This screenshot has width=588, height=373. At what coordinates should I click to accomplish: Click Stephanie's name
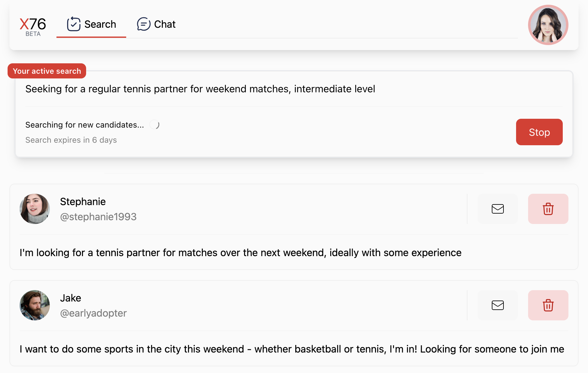point(83,202)
